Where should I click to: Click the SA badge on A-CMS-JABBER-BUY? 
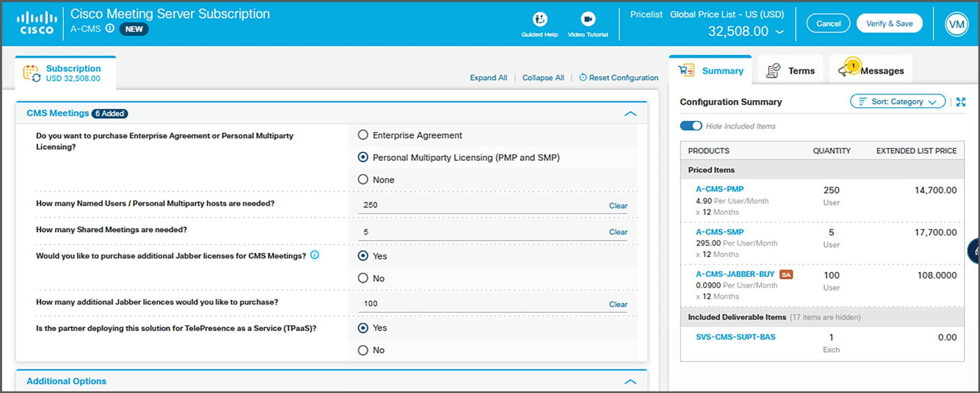786,274
